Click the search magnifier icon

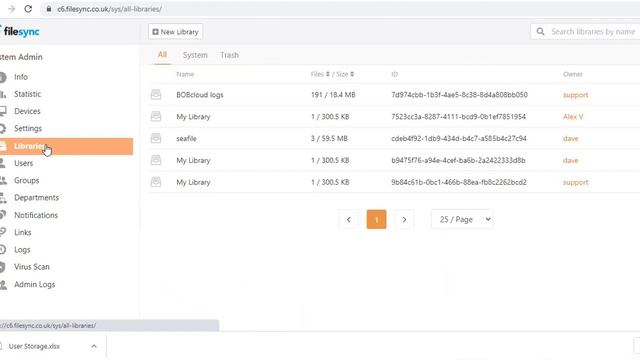click(540, 31)
